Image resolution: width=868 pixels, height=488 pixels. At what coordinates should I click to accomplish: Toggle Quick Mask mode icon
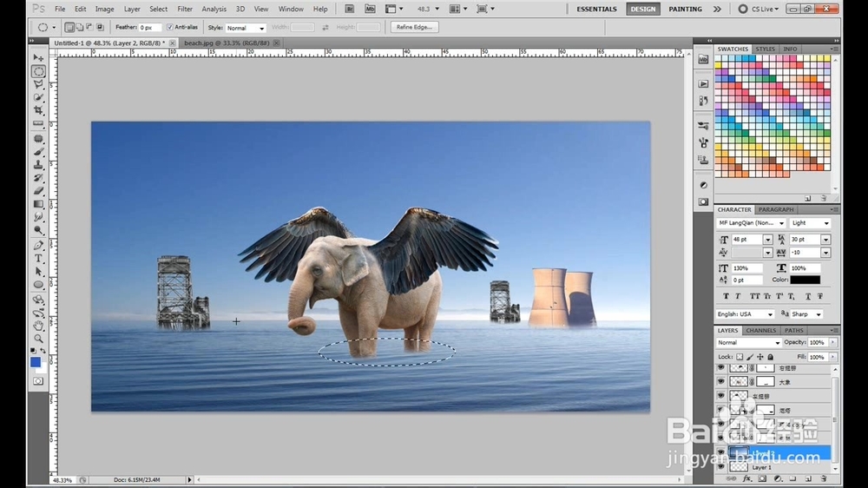coord(37,381)
